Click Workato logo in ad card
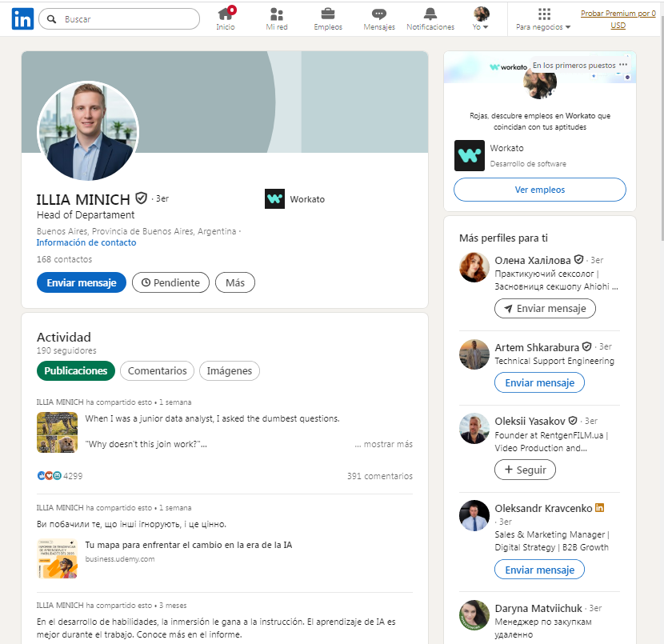664x644 pixels. pyautogui.click(x=470, y=155)
